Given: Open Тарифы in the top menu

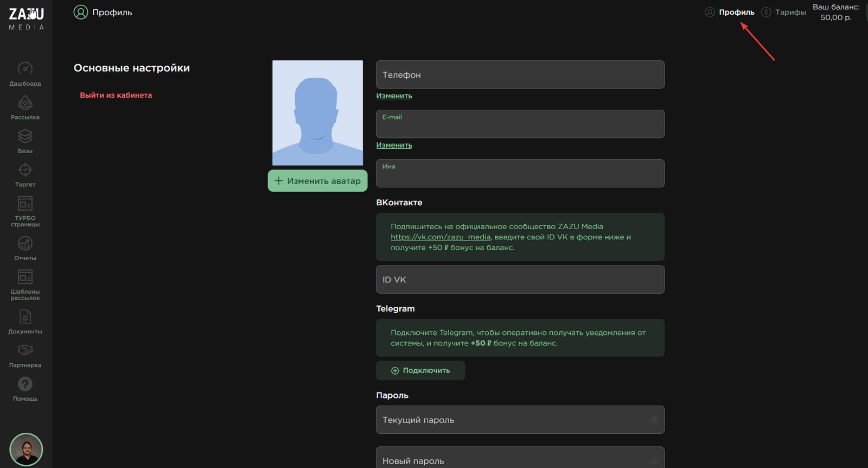Looking at the screenshot, I should tap(790, 12).
